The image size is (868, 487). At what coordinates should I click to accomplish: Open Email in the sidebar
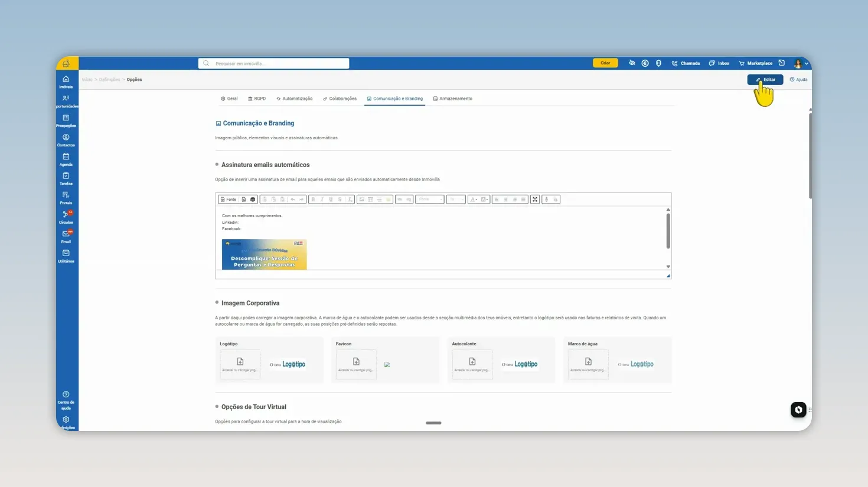[66, 237]
